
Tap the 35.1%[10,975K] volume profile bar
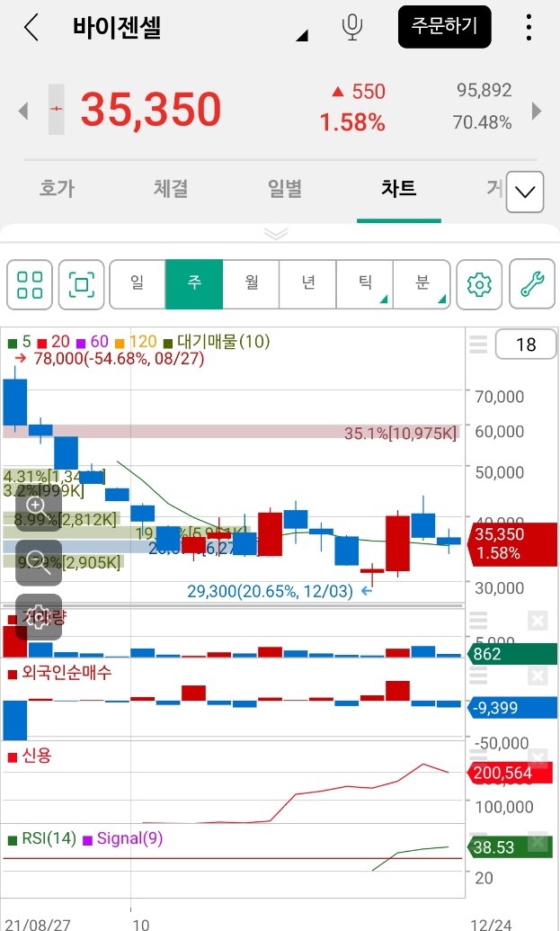point(231,432)
